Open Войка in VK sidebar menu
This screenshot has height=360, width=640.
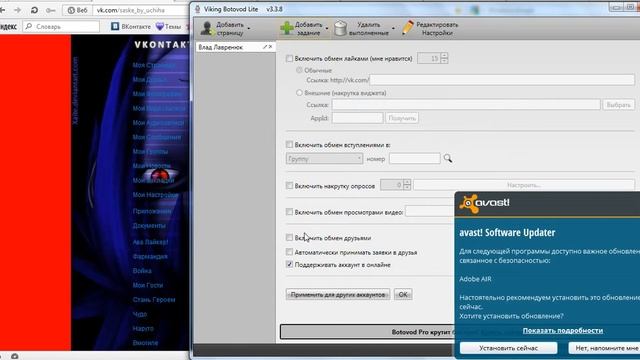click(142, 271)
